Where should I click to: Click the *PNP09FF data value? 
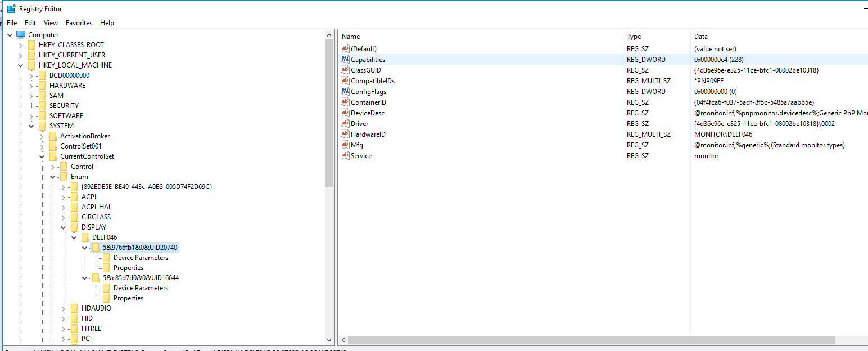pyautogui.click(x=709, y=81)
